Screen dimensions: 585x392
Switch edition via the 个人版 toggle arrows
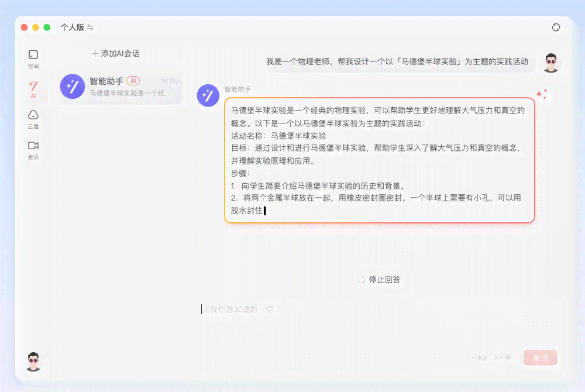(90, 27)
